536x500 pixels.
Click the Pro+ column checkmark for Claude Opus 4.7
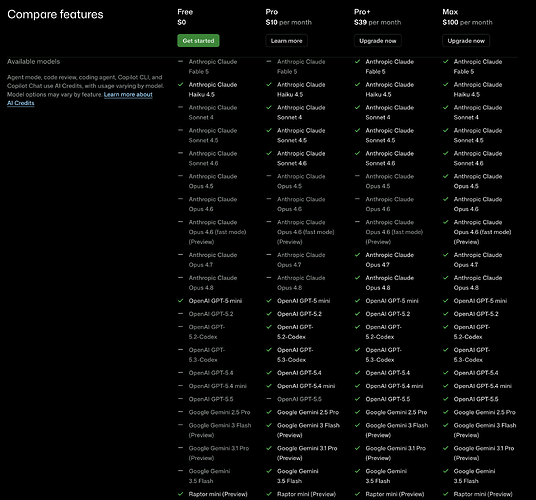click(357, 255)
